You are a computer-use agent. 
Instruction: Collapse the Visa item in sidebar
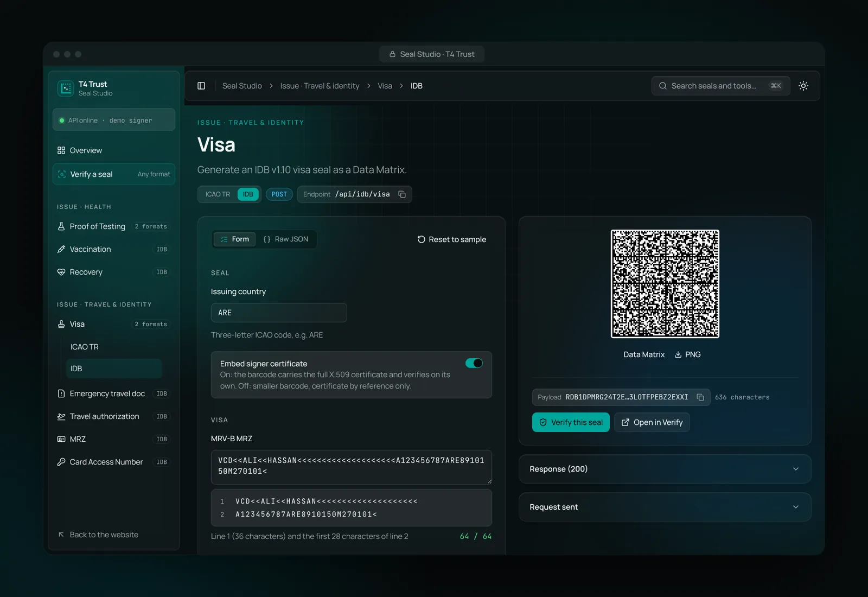point(114,324)
